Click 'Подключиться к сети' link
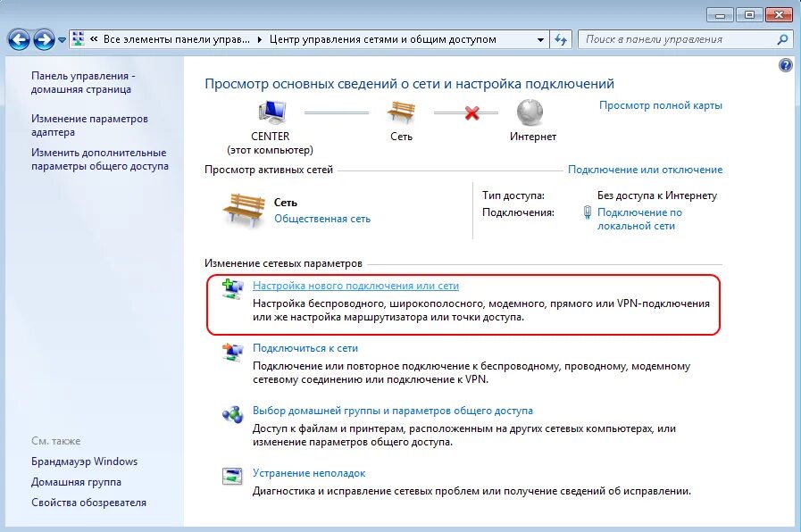Image resolution: width=801 pixels, height=532 pixels. 305,348
